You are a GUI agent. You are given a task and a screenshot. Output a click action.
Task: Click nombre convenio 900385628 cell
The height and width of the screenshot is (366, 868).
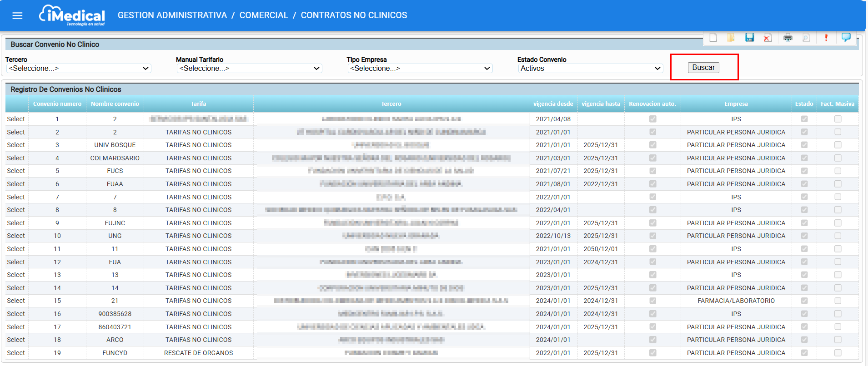115,314
